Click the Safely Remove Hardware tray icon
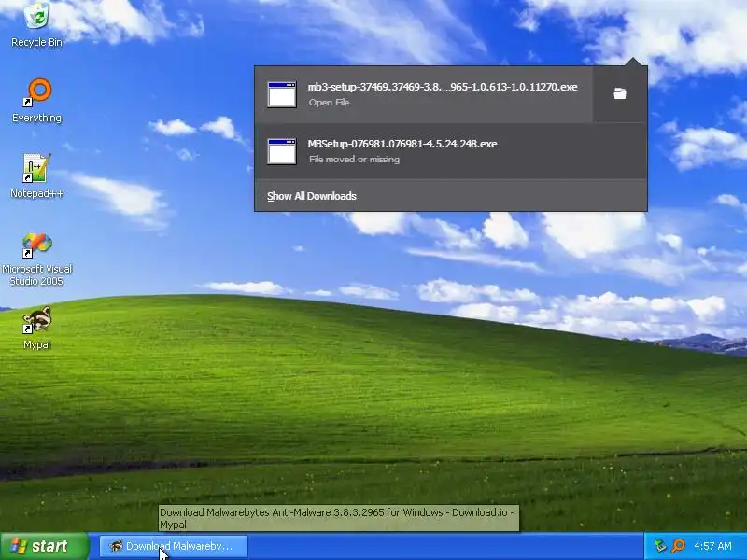 pyautogui.click(x=660, y=546)
